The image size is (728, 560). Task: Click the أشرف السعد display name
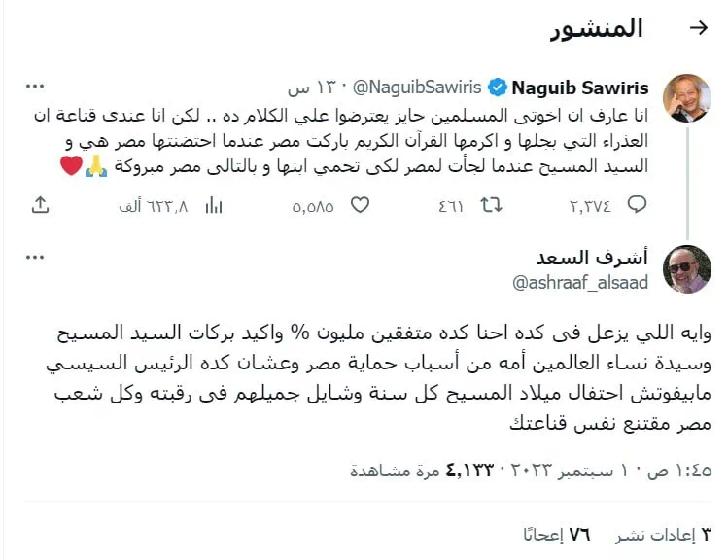(x=592, y=258)
